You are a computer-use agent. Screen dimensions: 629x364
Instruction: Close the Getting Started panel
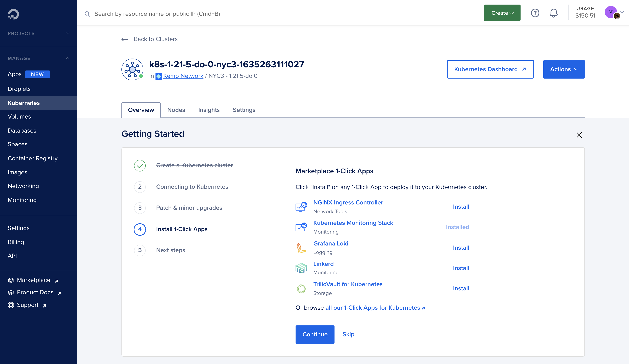579,135
